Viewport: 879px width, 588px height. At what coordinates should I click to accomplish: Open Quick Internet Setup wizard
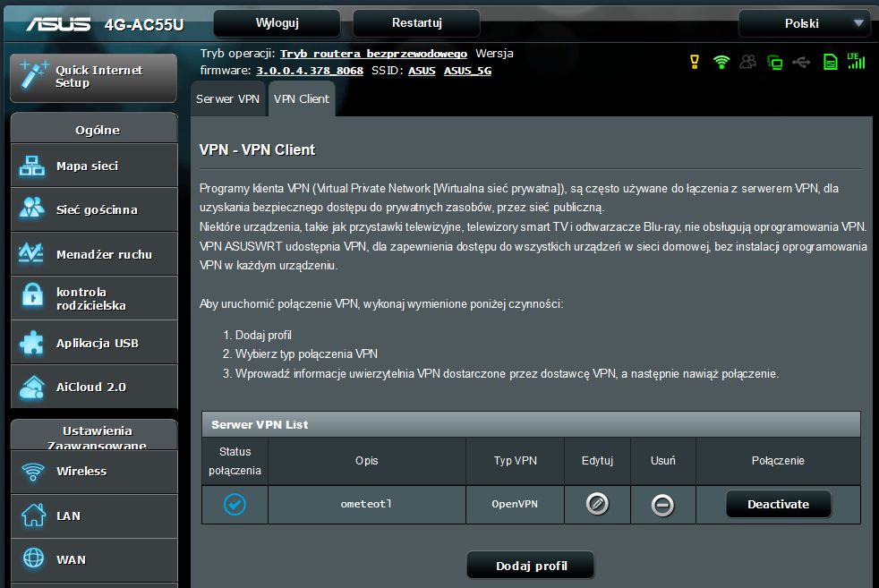pos(94,77)
